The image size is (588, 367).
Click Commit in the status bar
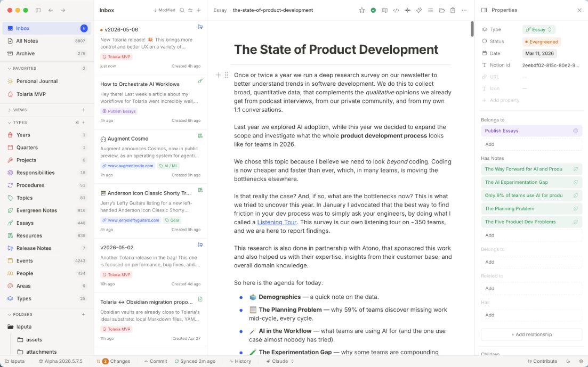pos(156,361)
